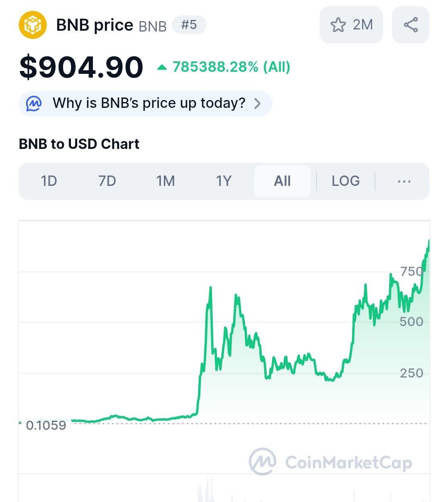Click the chart's latest price peak

(429, 241)
